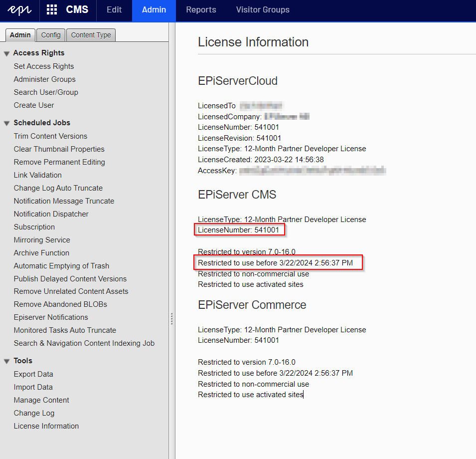
Task: Open Remove Abandoned BLOBs job
Action: point(60,304)
